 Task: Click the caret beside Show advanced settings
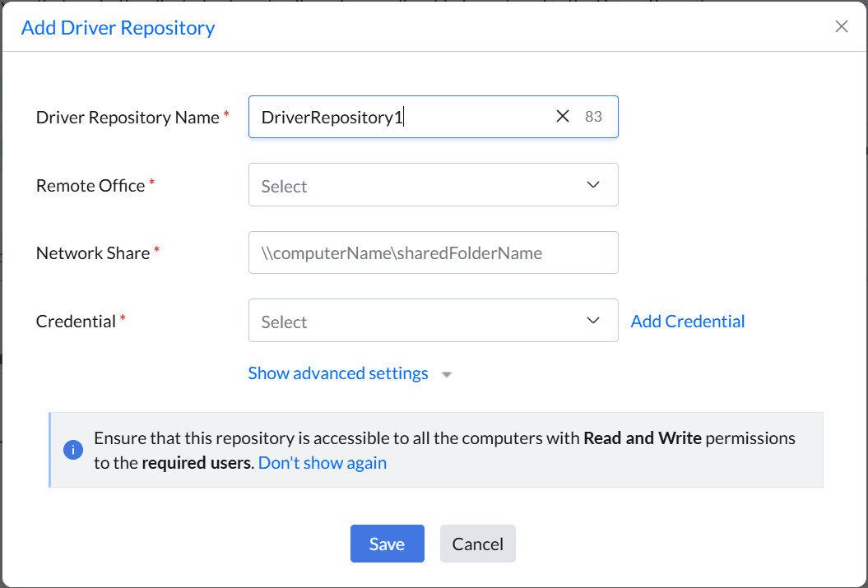446,374
